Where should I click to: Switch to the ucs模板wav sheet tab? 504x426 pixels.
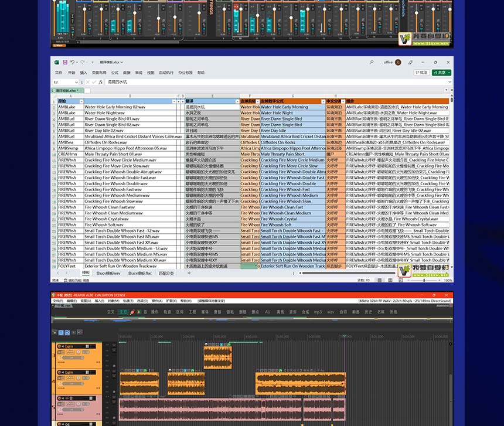pos(108,273)
